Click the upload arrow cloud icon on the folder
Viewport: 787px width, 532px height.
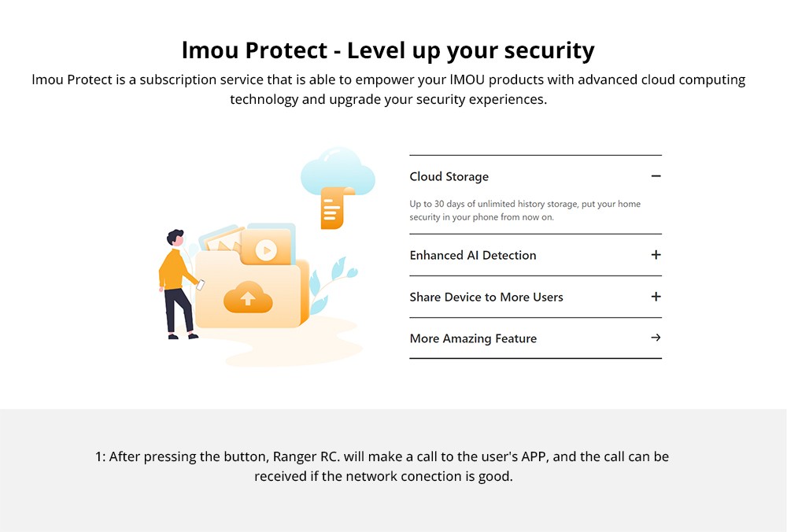click(247, 297)
